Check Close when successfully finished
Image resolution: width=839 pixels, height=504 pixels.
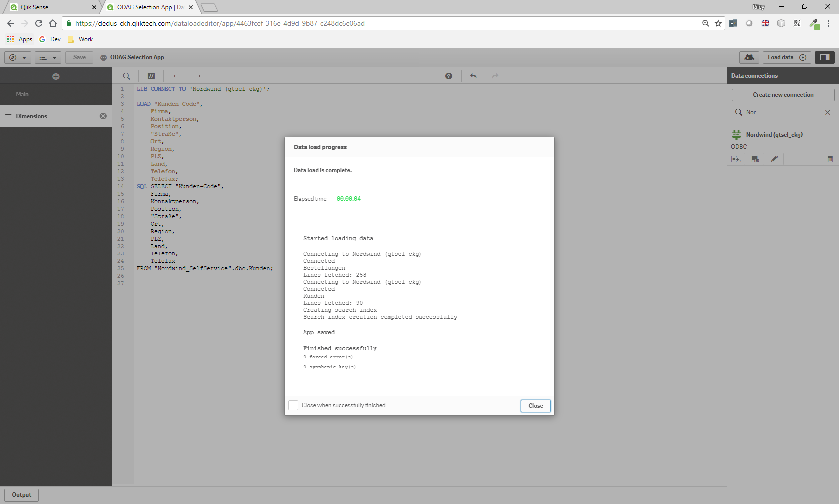[x=294, y=405]
